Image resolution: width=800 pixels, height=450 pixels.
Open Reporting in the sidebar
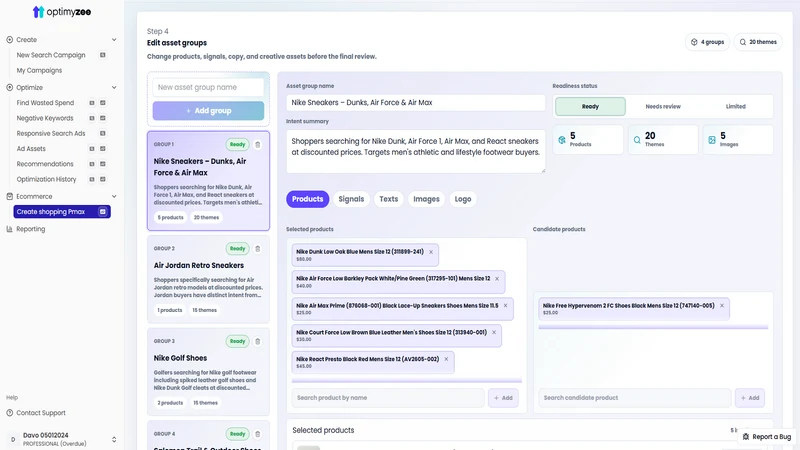pos(31,229)
